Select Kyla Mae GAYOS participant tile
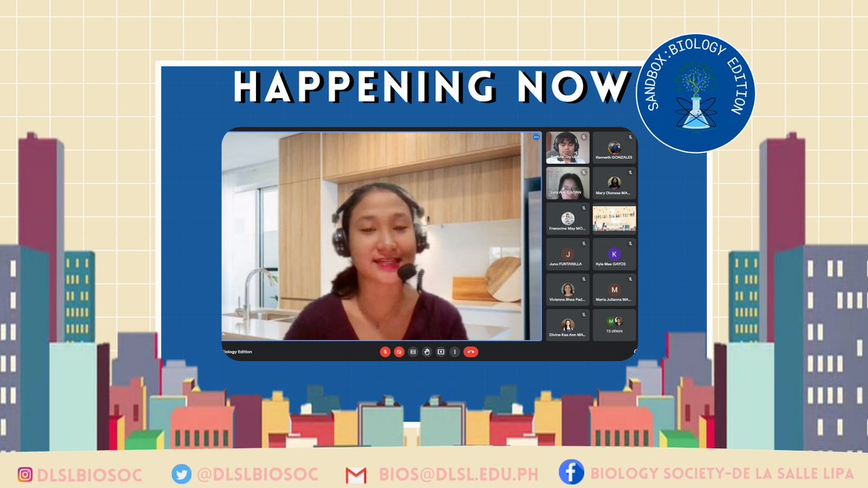The width and height of the screenshot is (868, 488). (x=614, y=254)
